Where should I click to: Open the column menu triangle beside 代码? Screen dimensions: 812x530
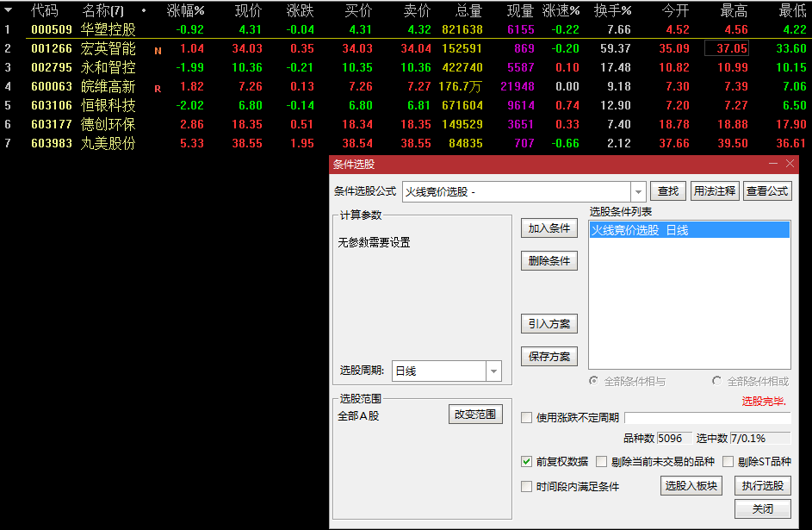point(9,9)
